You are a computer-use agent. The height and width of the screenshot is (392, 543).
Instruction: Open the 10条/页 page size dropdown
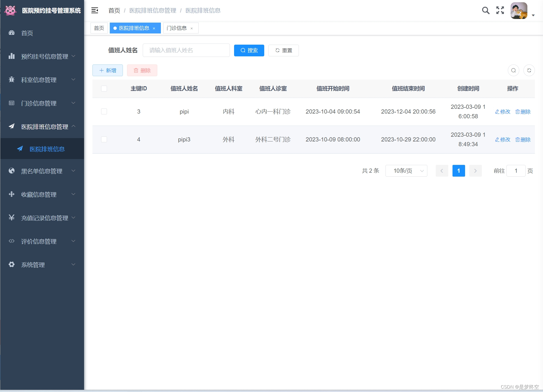[x=406, y=171]
